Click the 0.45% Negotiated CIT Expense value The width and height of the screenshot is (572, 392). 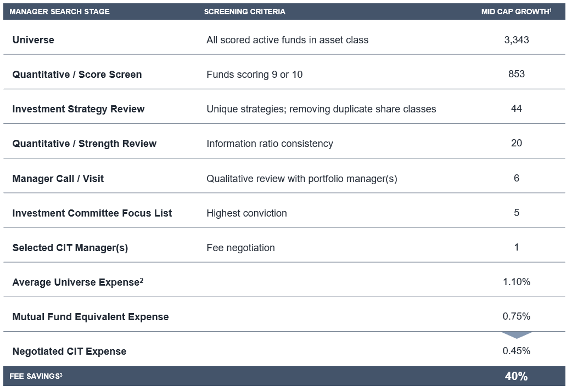tap(517, 351)
